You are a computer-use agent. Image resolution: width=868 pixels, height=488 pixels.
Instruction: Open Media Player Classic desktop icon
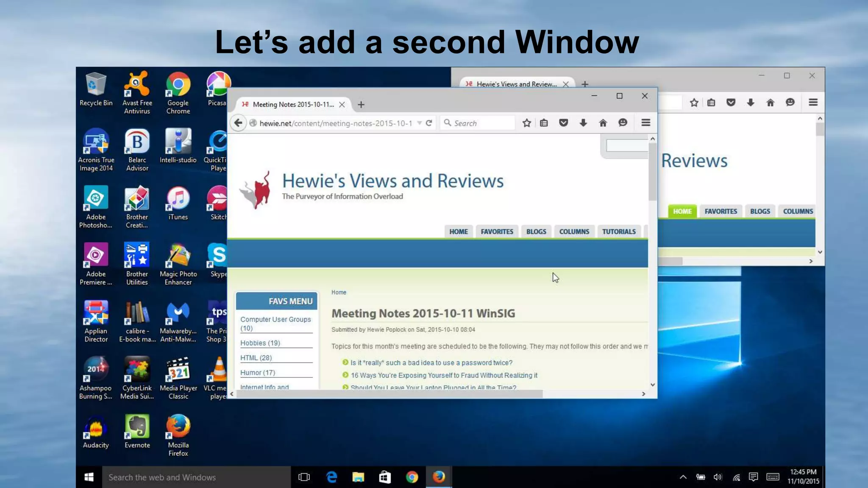178,378
